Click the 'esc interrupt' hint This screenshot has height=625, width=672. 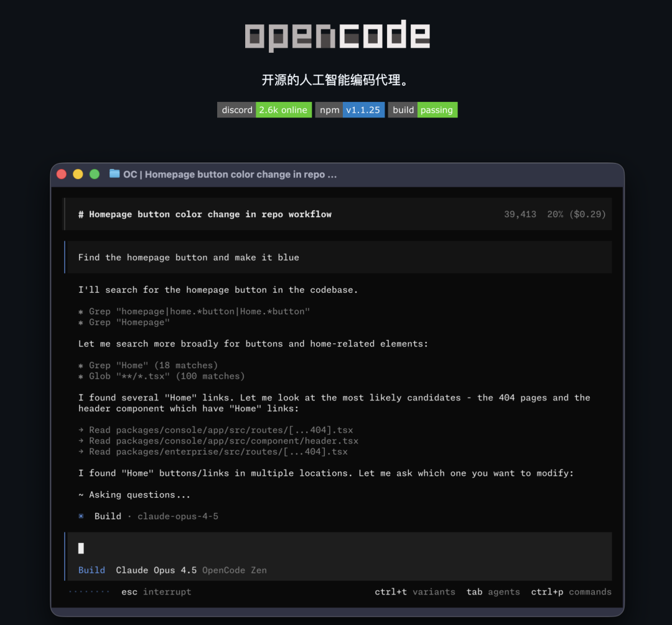[156, 591]
